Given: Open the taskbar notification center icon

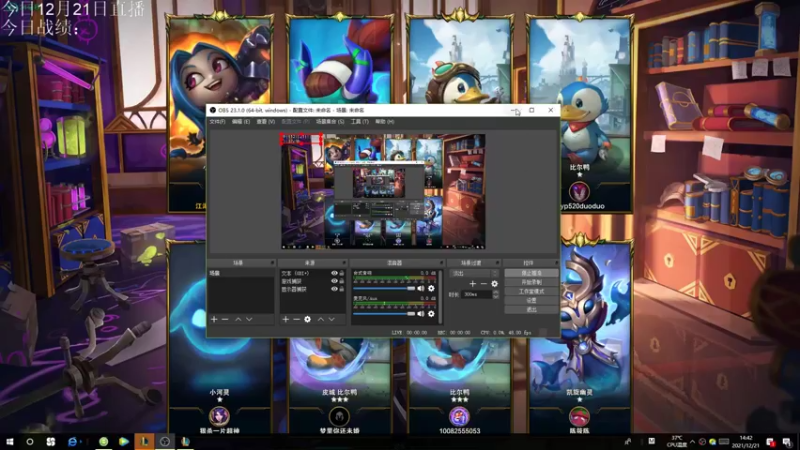Looking at the screenshot, I should tap(788, 442).
